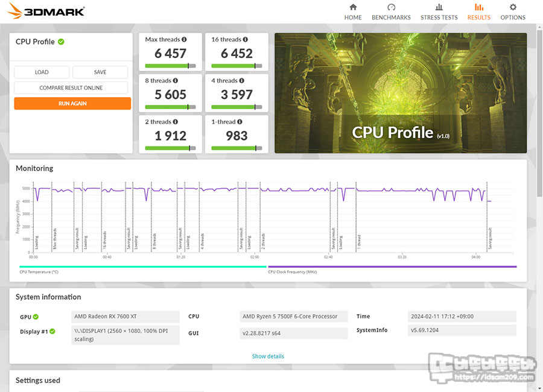
Task: Click the green check icon beside Display #1
Action: pyautogui.click(x=52, y=332)
